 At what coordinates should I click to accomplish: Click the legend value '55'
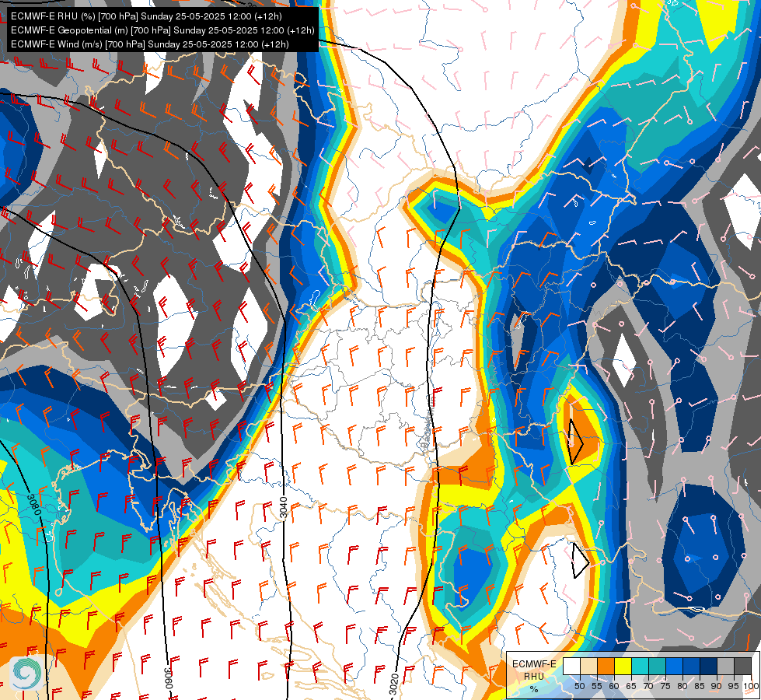596,686
